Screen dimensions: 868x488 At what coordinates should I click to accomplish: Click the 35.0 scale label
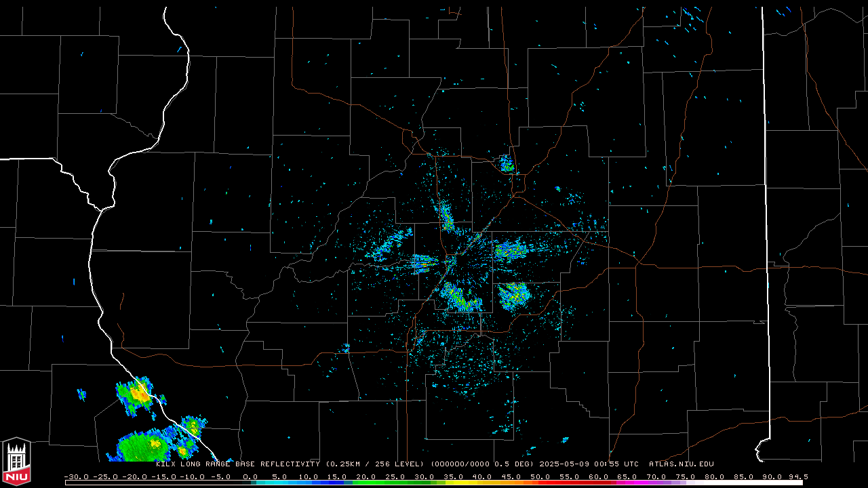(453, 476)
